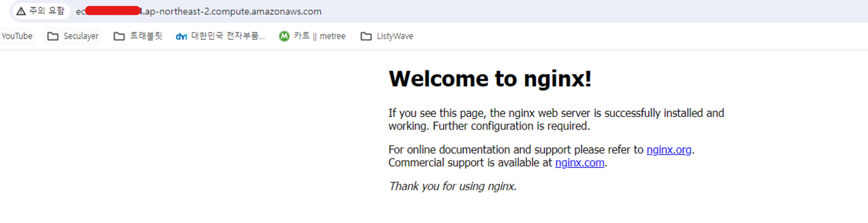868x223 pixels.
Task: Open the YouTube bookmark
Action: tap(16, 36)
